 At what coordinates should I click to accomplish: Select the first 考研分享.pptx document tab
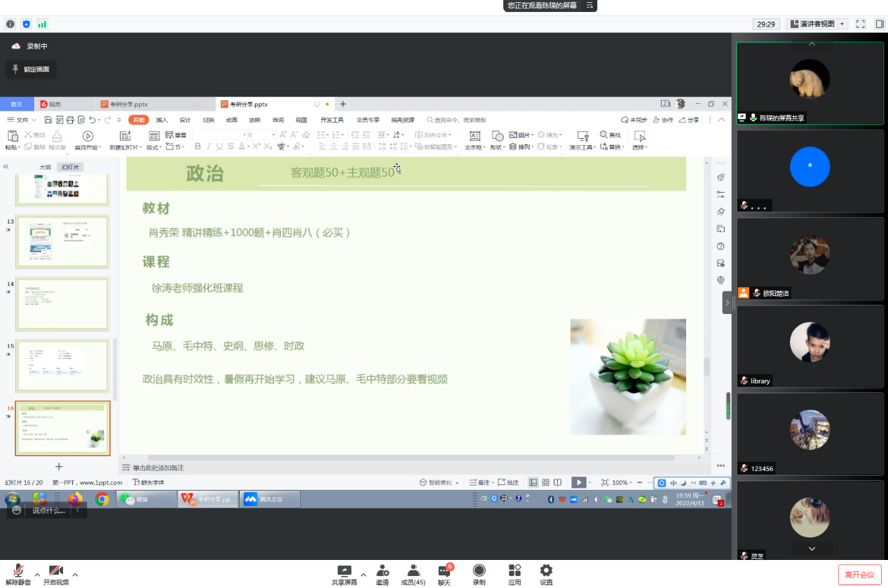click(x=129, y=104)
